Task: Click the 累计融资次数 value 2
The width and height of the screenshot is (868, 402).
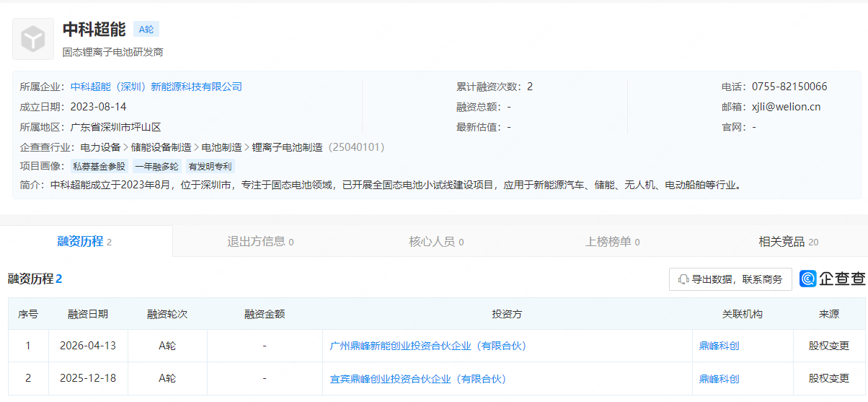Action: [x=530, y=87]
